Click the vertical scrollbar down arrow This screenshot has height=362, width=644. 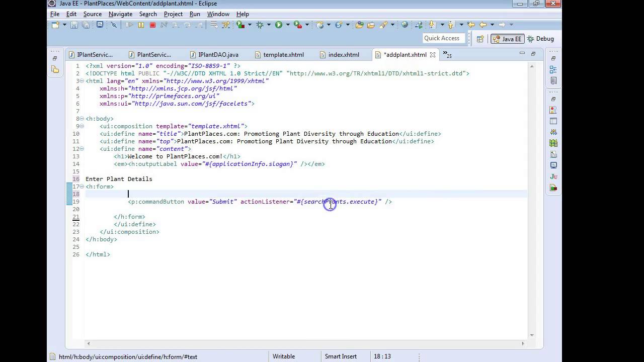[531, 335]
